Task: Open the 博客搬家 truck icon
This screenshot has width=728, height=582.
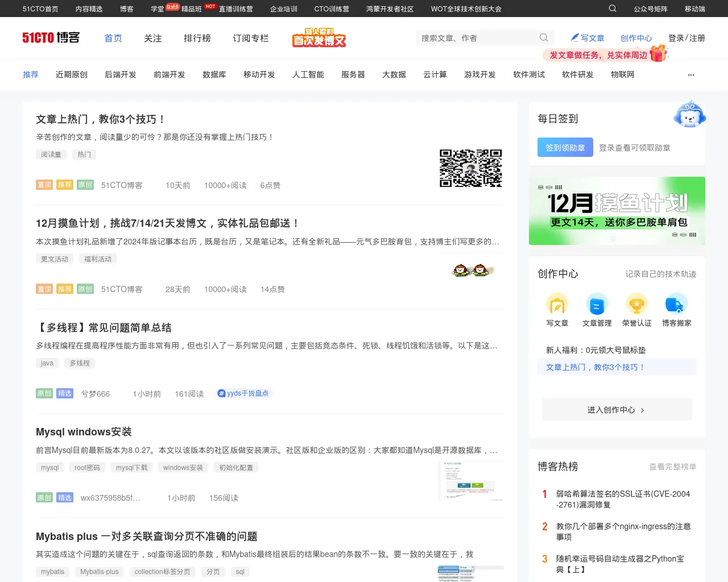Action: 676,304
